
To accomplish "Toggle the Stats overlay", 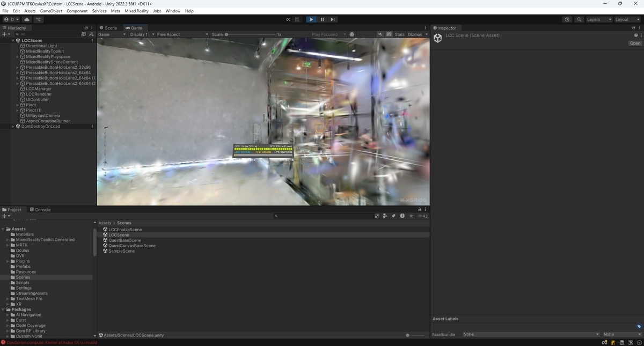I will [x=400, y=34].
